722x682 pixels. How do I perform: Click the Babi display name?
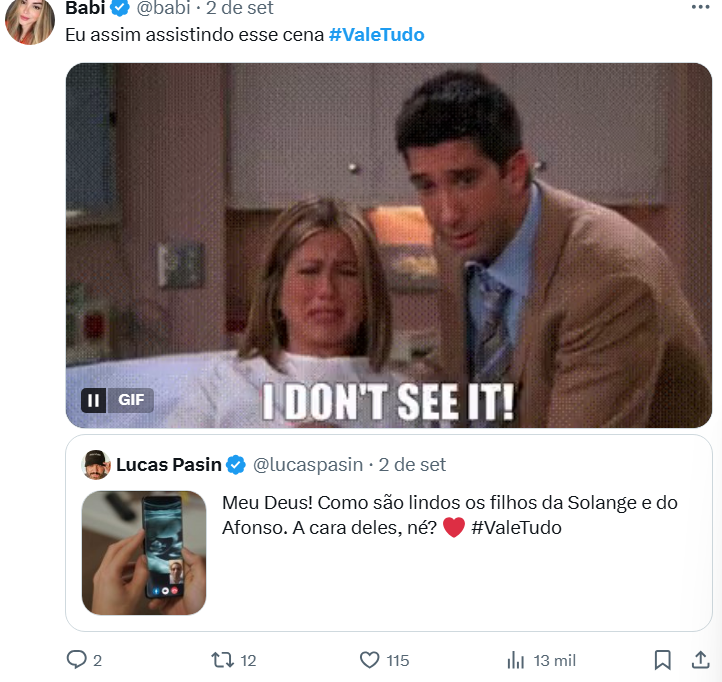pos(84,9)
